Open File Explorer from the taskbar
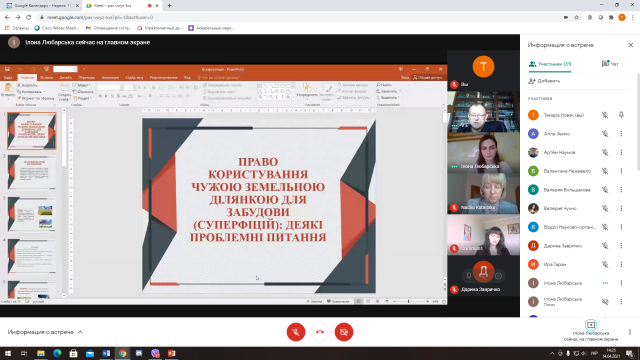Viewport: 640px width, 360px height. coord(41,353)
